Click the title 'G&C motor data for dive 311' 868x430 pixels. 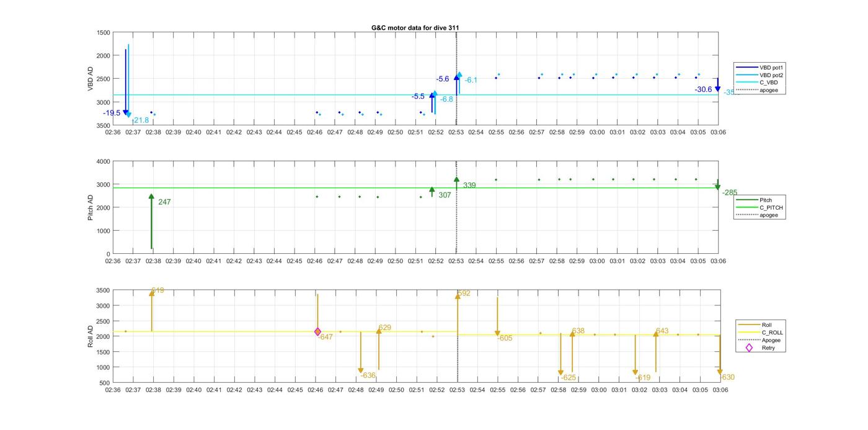[x=415, y=28]
